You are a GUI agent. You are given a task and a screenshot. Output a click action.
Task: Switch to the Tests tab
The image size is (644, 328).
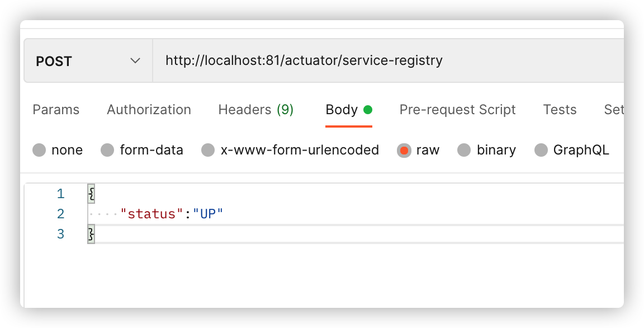point(560,110)
